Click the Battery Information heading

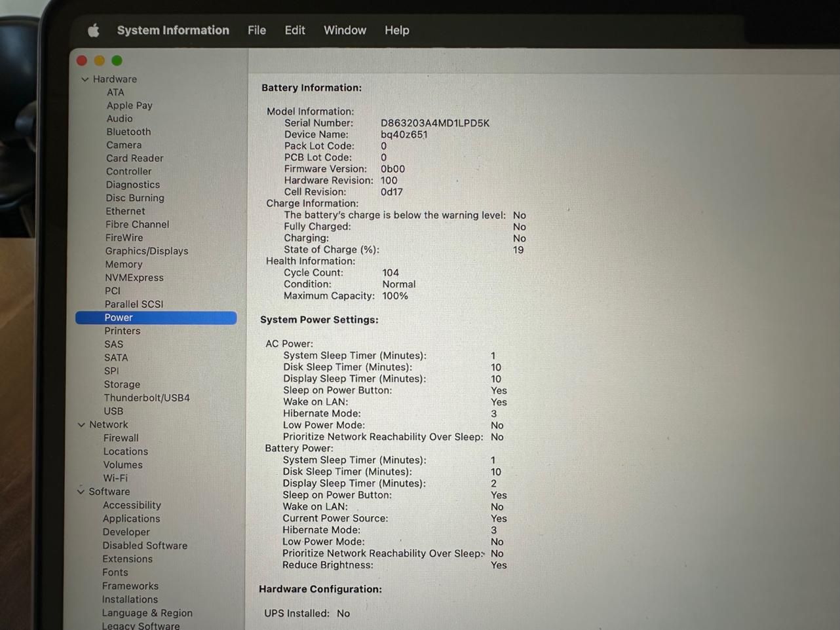click(311, 88)
